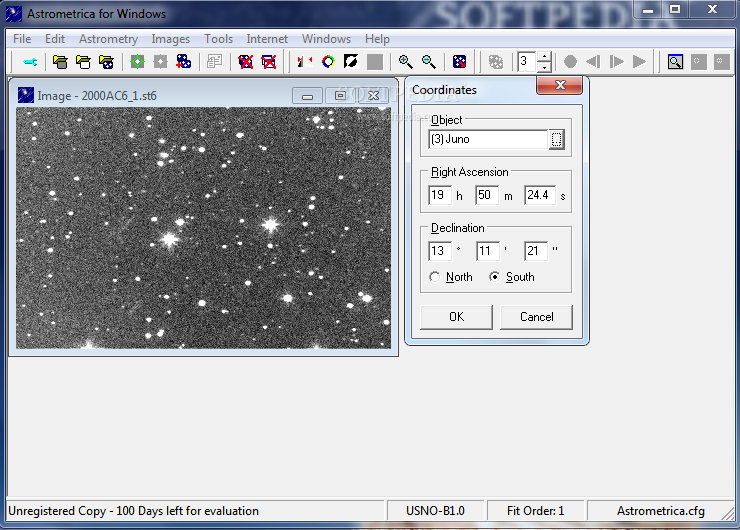This screenshot has width=740, height=530.
Task: Open the Edit menu
Action: pyautogui.click(x=55, y=39)
